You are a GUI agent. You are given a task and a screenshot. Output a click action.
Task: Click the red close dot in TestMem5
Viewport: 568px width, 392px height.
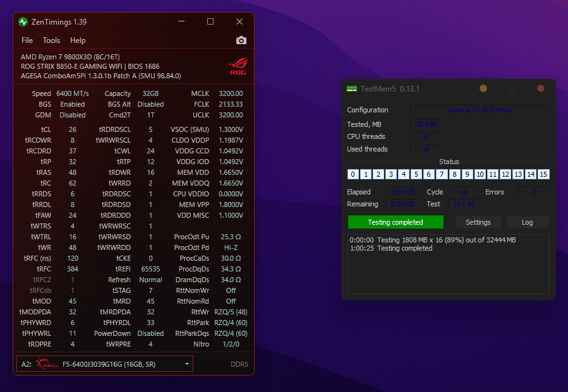click(540, 88)
